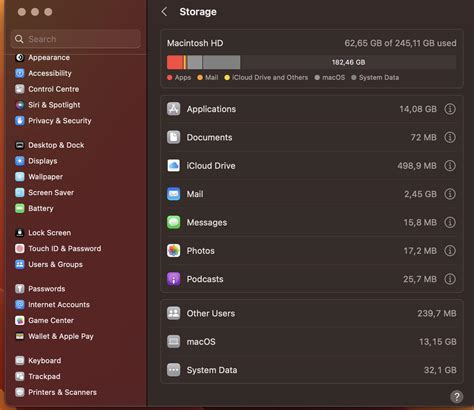
Task: Open Wallpaper icon in sidebar
Action: click(20, 177)
